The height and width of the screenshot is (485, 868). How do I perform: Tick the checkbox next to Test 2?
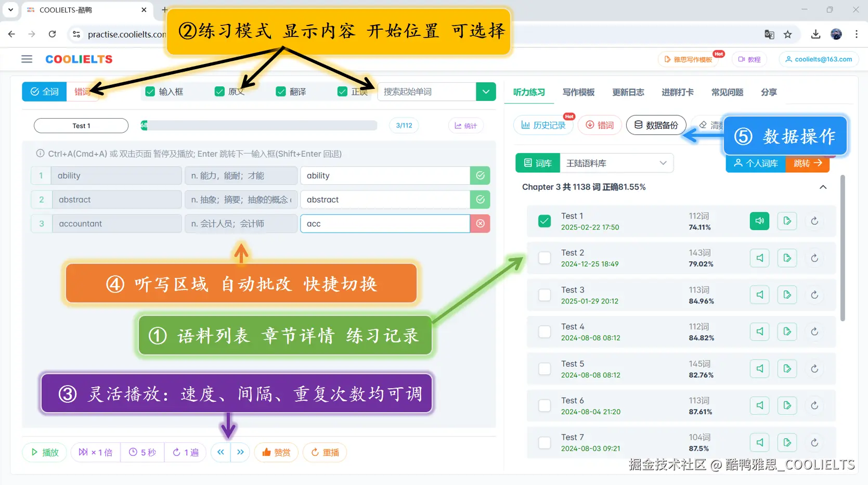point(544,258)
